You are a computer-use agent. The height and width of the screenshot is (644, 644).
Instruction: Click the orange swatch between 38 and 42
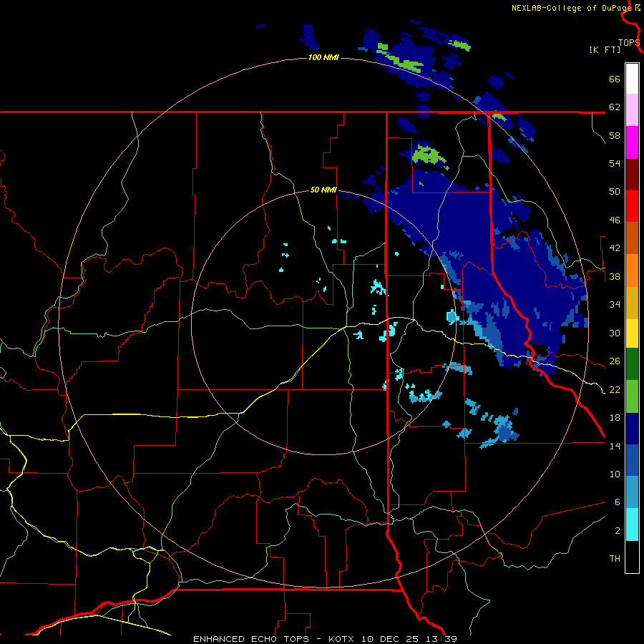pyautogui.click(x=632, y=270)
